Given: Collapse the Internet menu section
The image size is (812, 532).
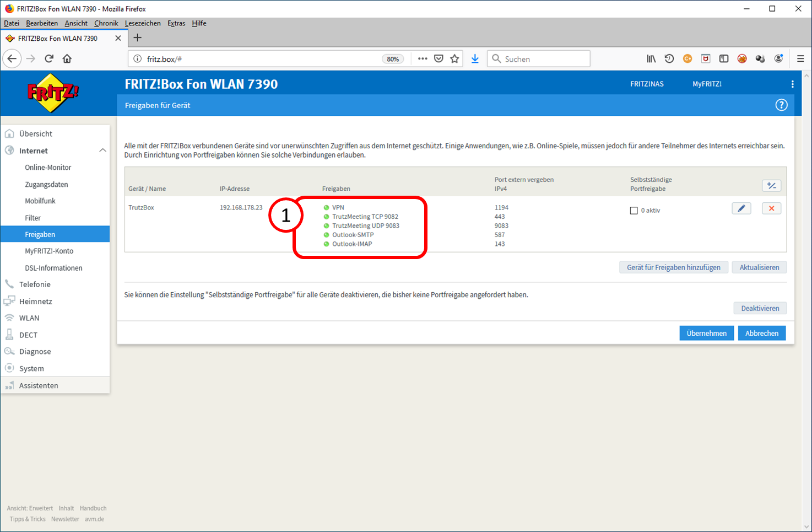Looking at the screenshot, I should pos(102,151).
